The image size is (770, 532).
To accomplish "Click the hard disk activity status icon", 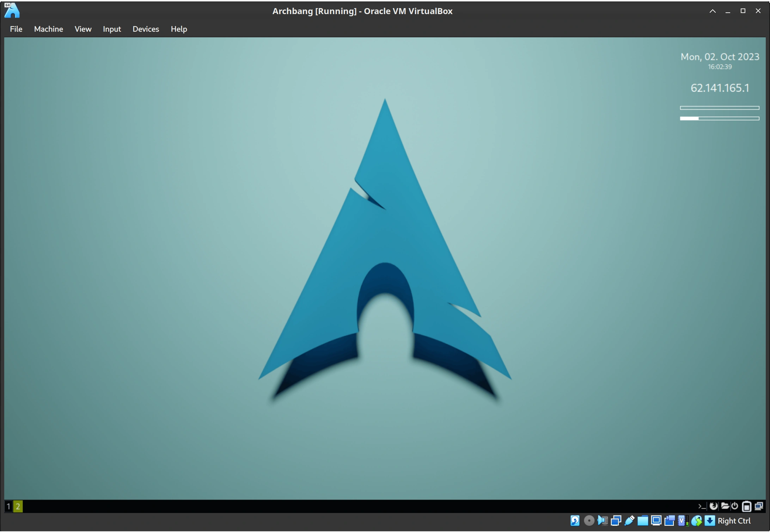I will coord(575,521).
